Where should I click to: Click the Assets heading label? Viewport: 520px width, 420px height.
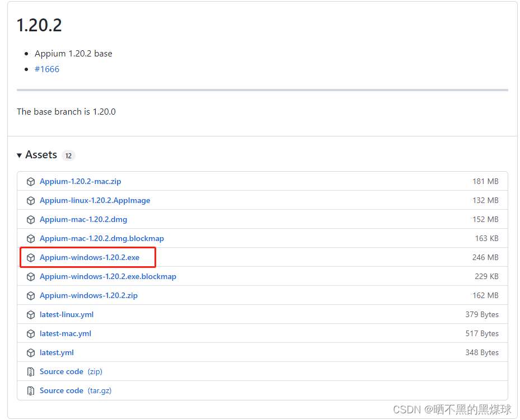41,155
